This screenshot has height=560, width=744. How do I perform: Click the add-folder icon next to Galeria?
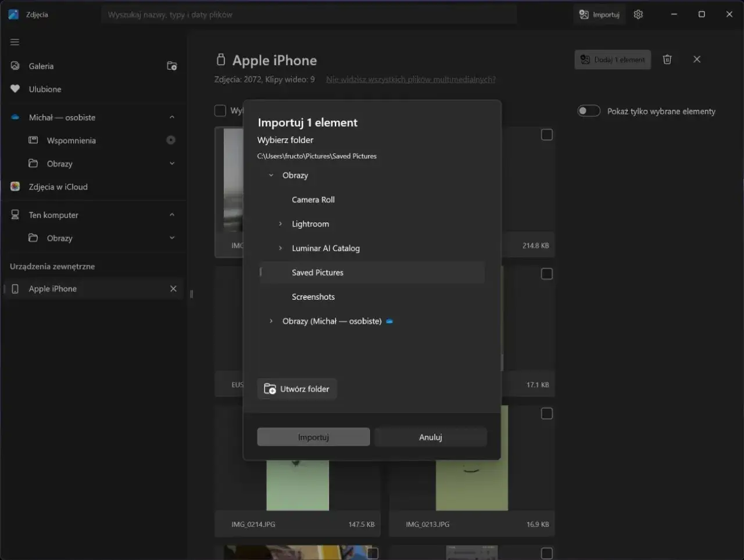tap(171, 66)
